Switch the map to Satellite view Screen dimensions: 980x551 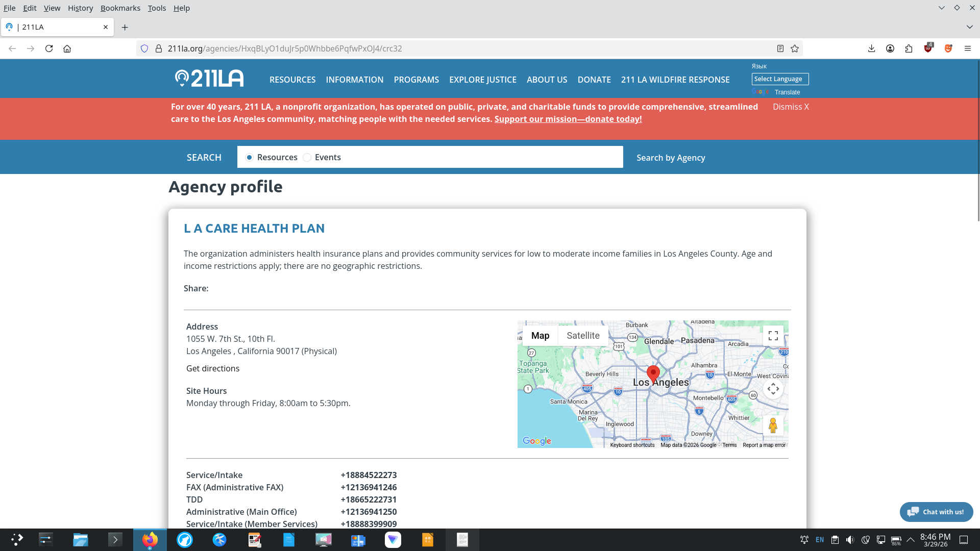click(x=583, y=336)
